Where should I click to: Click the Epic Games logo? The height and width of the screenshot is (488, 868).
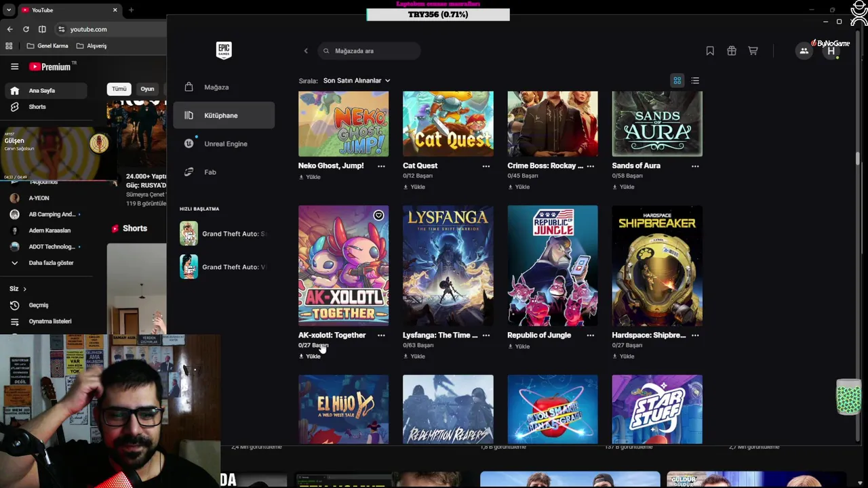224,50
